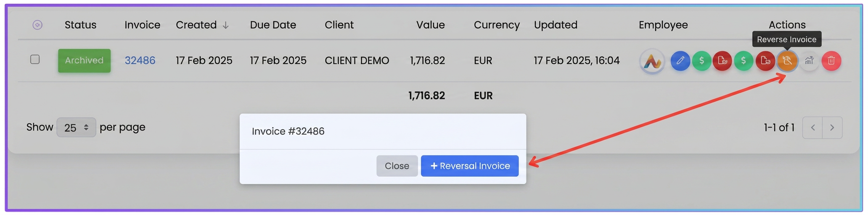Go to next page with right chevron
Viewport: 868px width, 215px height.
[x=832, y=128]
